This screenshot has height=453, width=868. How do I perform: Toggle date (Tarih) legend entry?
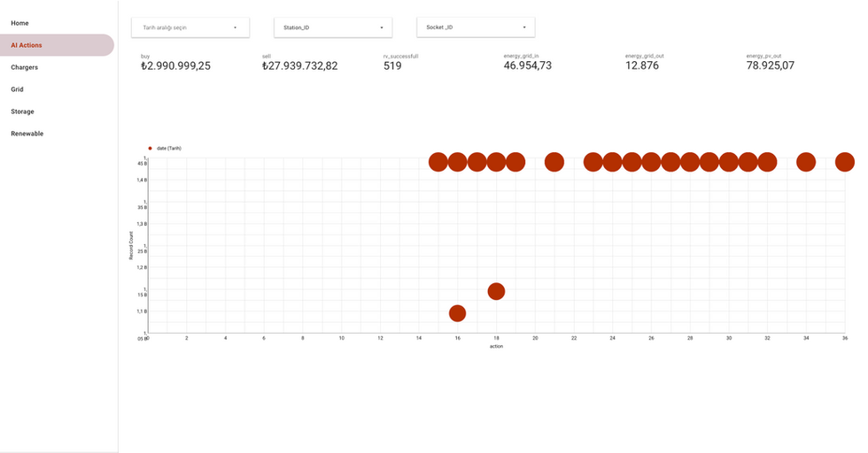(x=165, y=149)
